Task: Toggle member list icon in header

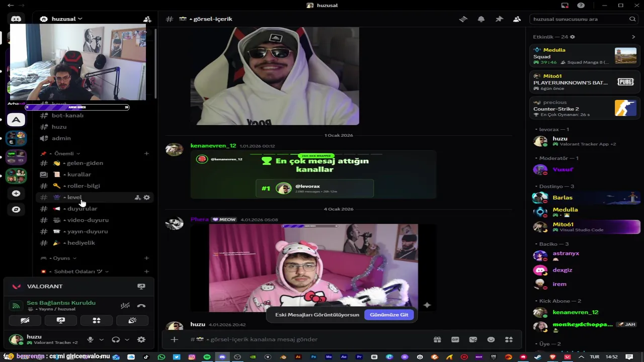Action: pyautogui.click(x=517, y=19)
